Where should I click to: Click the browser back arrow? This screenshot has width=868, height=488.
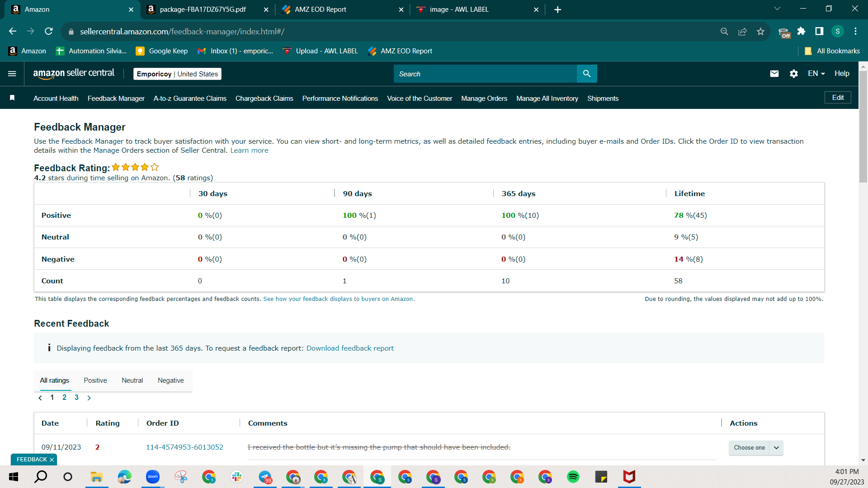pos(13,31)
